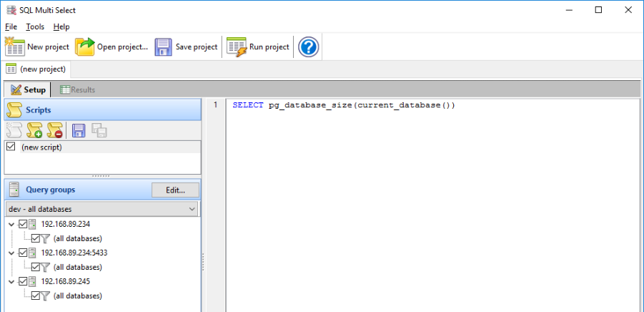Viewport: 644px width, 312px height.
Task: Toggle the 192.168.89.234:5433 server checkbox
Action: coord(23,253)
